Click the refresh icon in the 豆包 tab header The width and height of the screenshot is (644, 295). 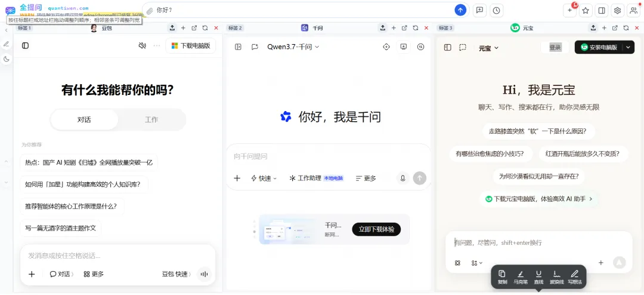click(205, 28)
